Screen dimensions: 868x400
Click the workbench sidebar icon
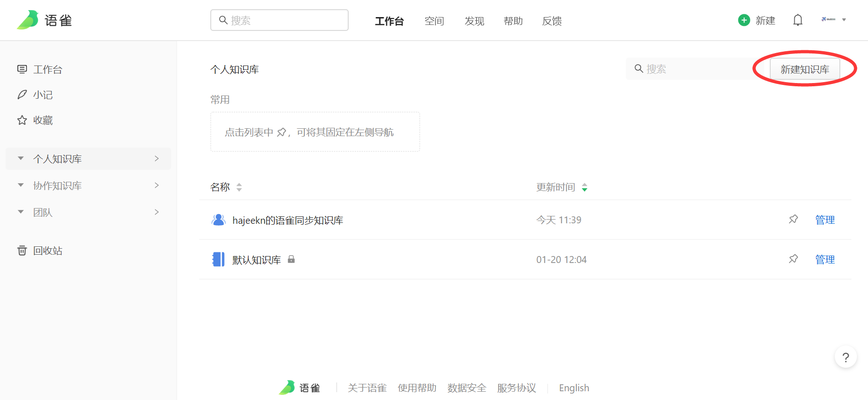[x=22, y=69]
